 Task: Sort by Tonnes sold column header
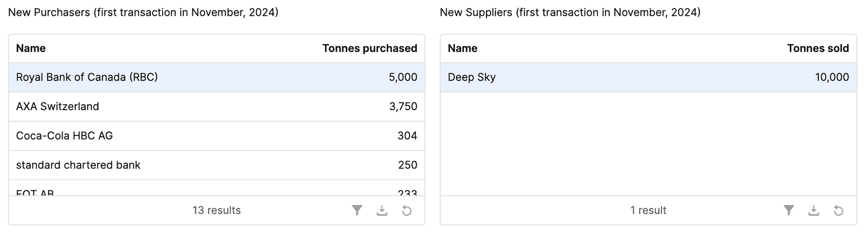coord(818,48)
